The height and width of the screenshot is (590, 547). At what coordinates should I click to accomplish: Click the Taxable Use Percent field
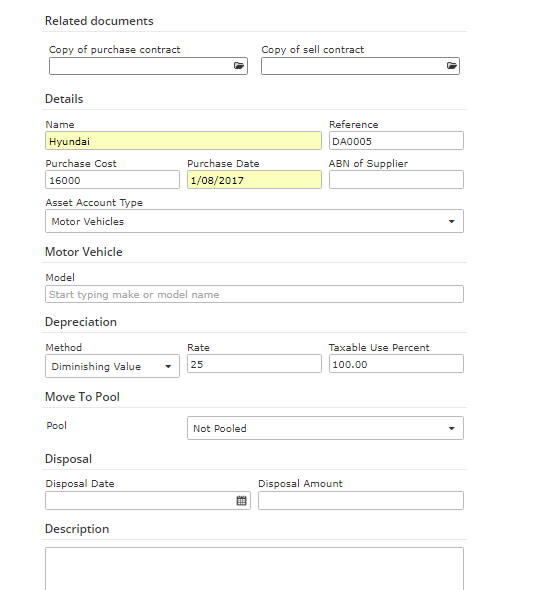pyautogui.click(x=396, y=364)
